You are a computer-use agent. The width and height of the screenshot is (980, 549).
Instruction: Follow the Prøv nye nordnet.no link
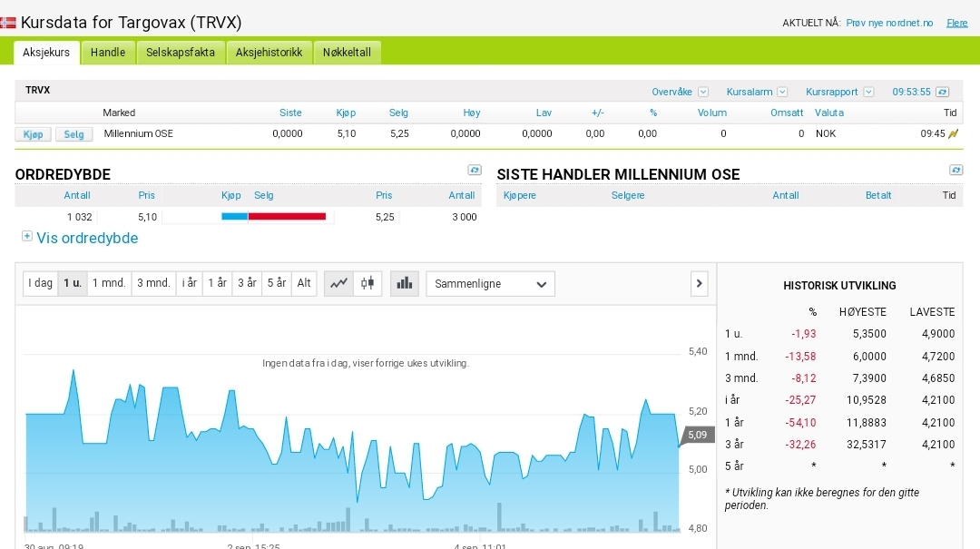889,23
